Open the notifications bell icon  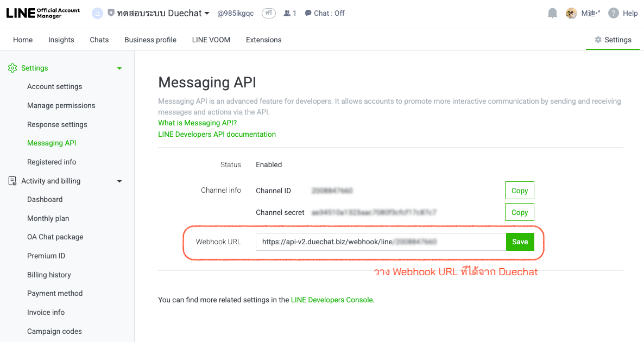point(552,12)
